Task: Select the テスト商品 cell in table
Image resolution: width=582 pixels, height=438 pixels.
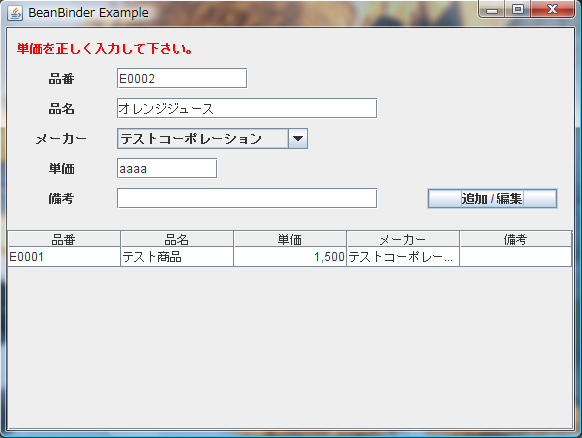Action: pyautogui.click(x=177, y=257)
